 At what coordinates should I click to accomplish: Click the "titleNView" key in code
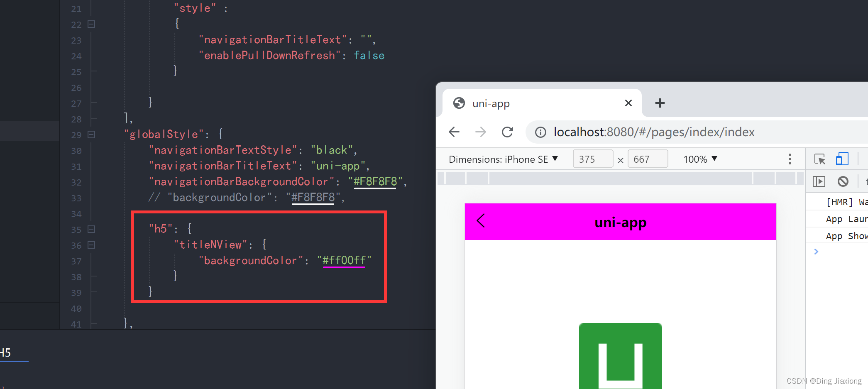click(x=210, y=245)
